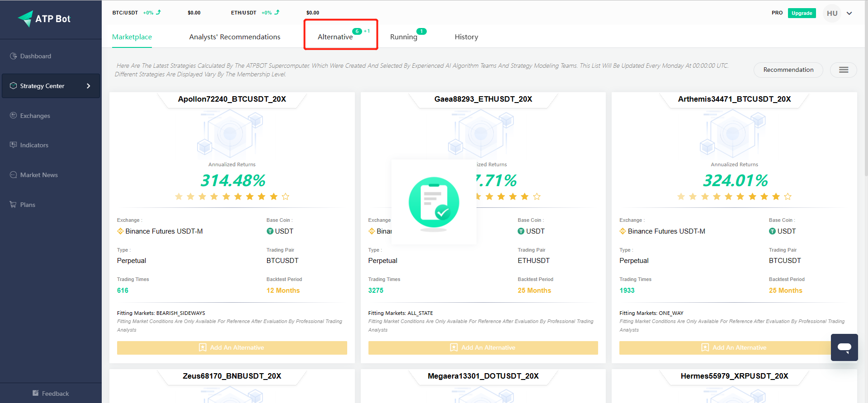This screenshot has height=403, width=868.
Task: Open Hermes55979_XRPUSDT_20X strategy title
Action: pos(735,376)
